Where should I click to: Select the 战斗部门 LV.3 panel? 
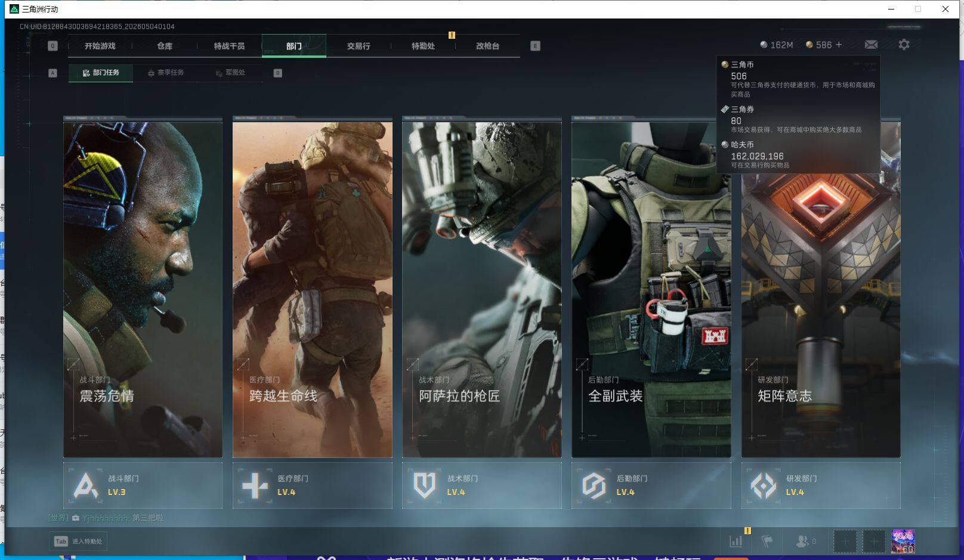pyautogui.click(x=143, y=485)
